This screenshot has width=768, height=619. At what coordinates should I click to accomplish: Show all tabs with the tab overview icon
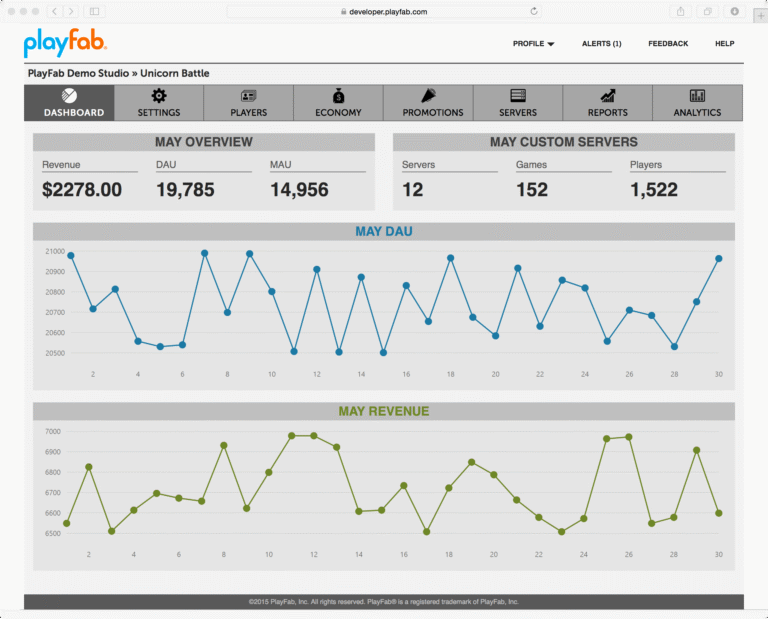tap(707, 11)
